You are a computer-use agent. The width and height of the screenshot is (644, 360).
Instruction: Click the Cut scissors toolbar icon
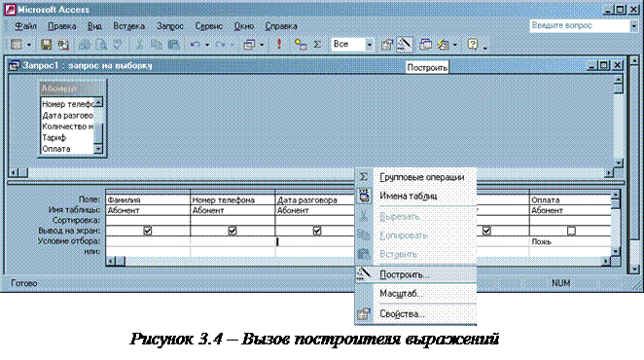[139, 45]
